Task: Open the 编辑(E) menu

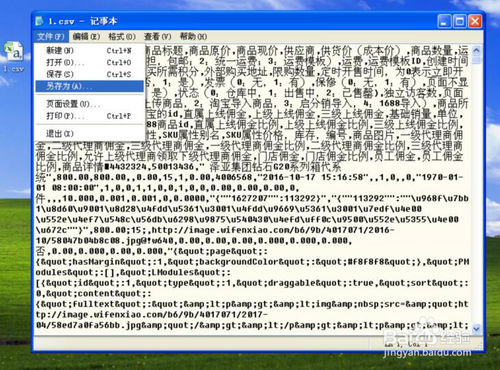Action: pyautogui.click(x=86, y=36)
